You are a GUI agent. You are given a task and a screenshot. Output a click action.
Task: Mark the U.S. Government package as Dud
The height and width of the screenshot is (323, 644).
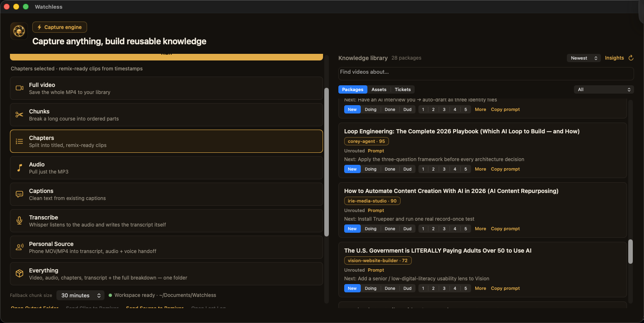click(407, 288)
